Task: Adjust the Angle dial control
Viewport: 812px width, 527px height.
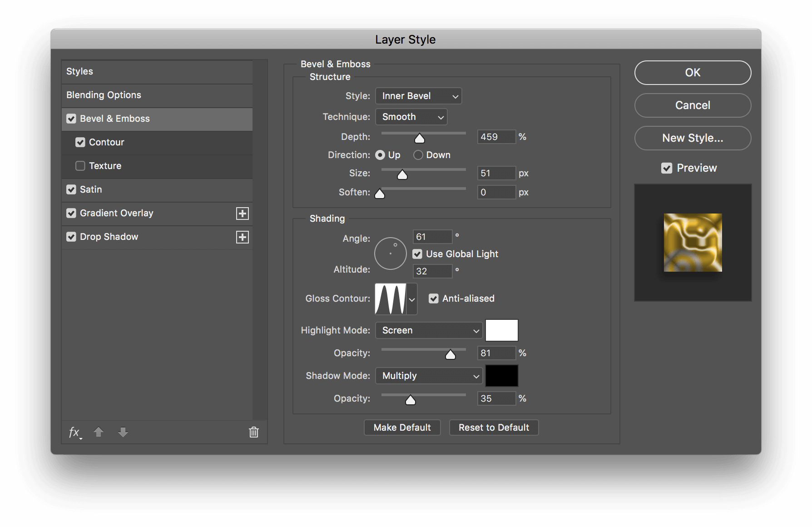Action: coord(390,253)
